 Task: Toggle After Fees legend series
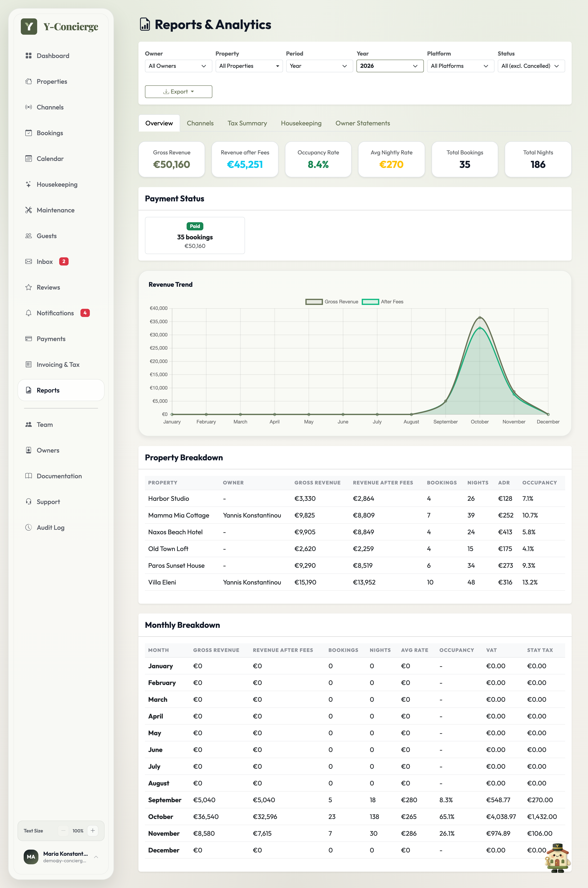pos(382,302)
